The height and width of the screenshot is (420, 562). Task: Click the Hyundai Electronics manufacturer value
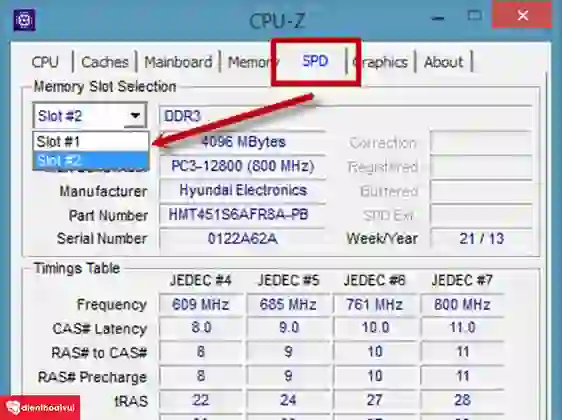[x=243, y=190]
